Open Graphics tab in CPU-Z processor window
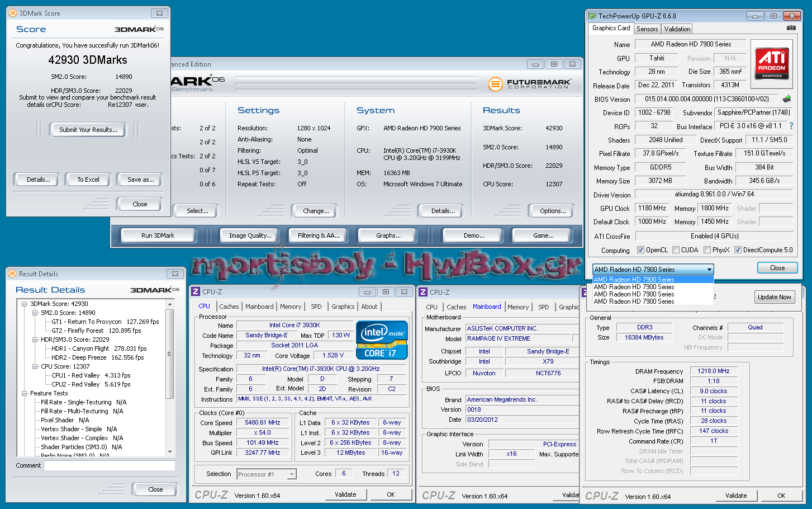 [x=343, y=307]
